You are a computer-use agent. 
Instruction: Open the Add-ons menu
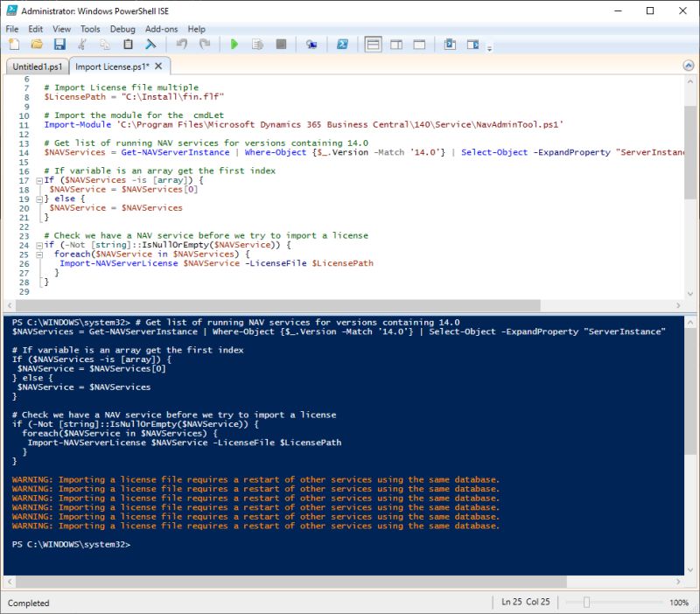pyautogui.click(x=162, y=29)
